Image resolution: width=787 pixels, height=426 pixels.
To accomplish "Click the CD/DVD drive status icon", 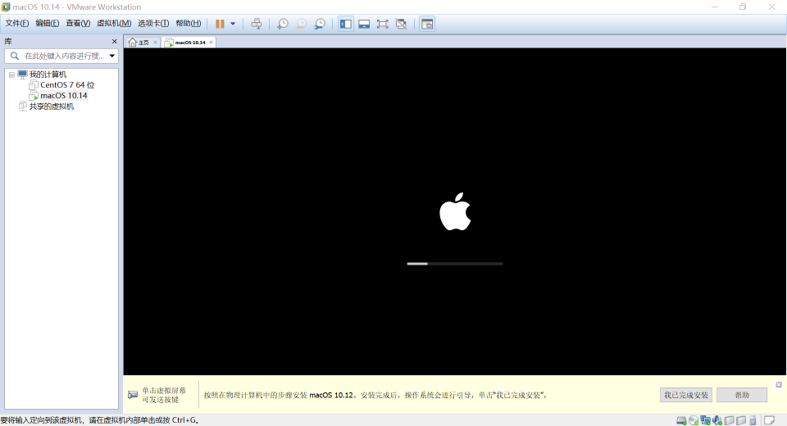I will [694, 420].
